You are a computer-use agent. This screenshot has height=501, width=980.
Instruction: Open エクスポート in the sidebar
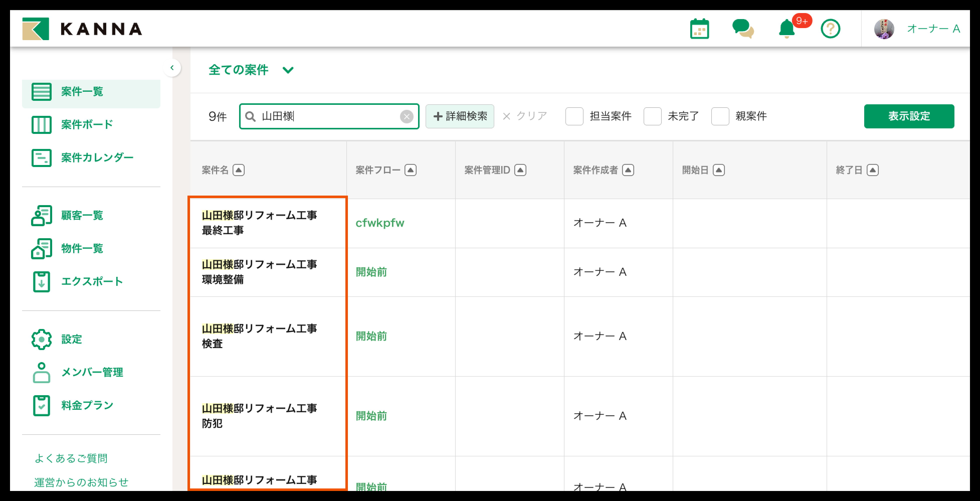[92, 282]
